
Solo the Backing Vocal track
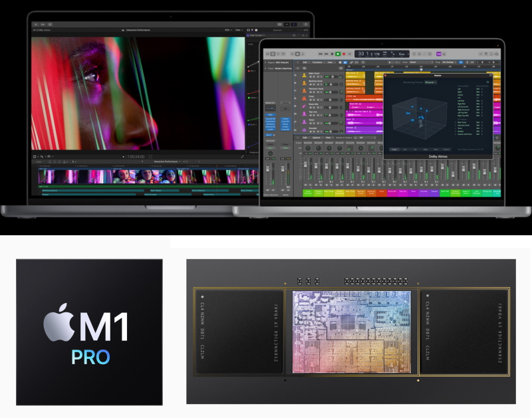pyautogui.click(x=314, y=85)
